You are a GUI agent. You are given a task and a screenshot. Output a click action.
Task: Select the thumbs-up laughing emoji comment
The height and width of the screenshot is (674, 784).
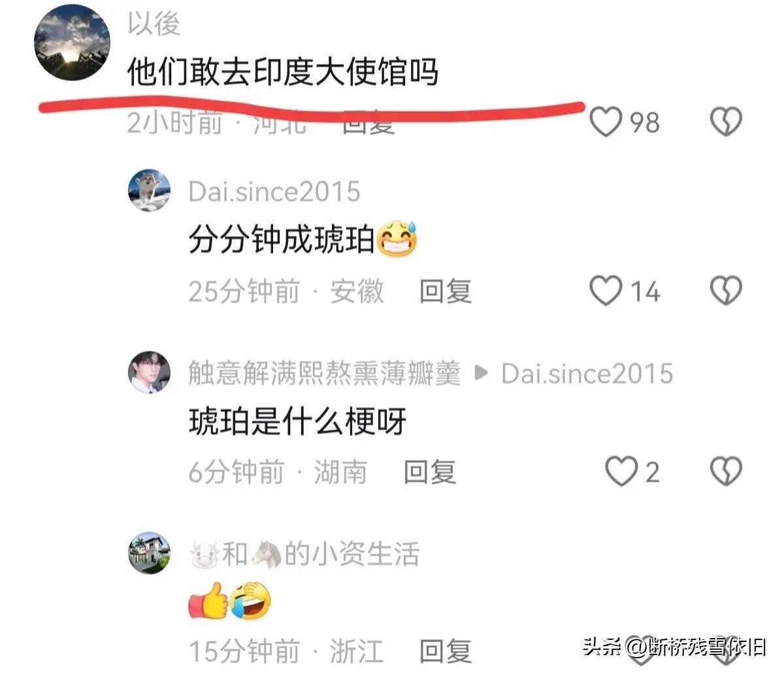point(230,601)
